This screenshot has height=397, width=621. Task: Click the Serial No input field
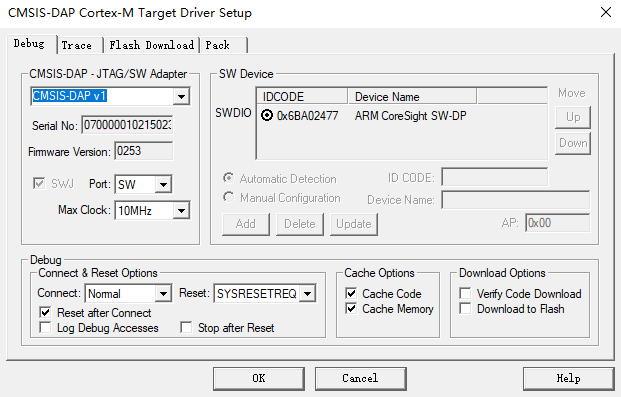(x=127, y=125)
